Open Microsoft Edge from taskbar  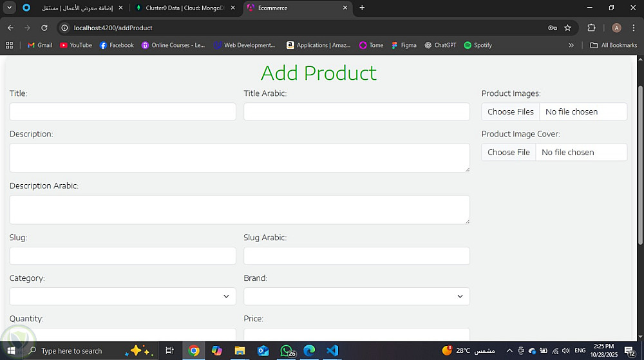[x=309, y=350]
